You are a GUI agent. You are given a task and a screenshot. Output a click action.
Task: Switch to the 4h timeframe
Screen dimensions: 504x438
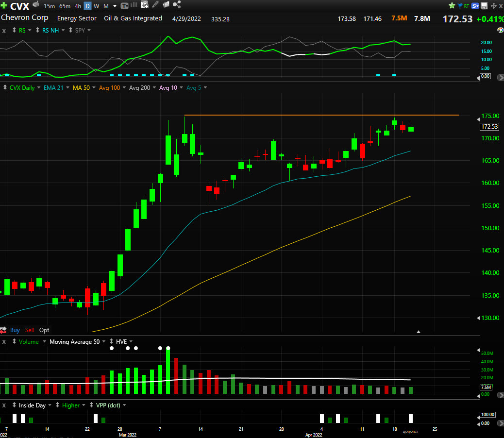pyautogui.click(x=78, y=6)
